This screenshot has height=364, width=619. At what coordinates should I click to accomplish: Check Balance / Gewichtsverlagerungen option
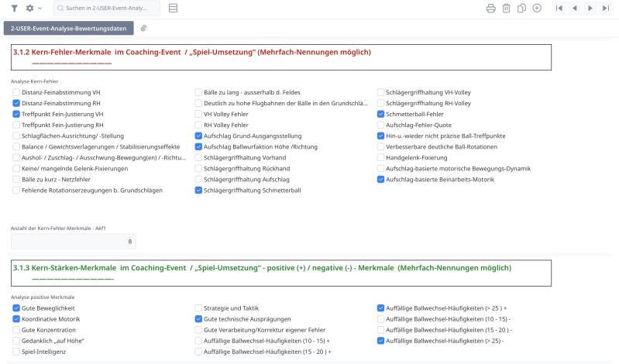[x=16, y=146]
